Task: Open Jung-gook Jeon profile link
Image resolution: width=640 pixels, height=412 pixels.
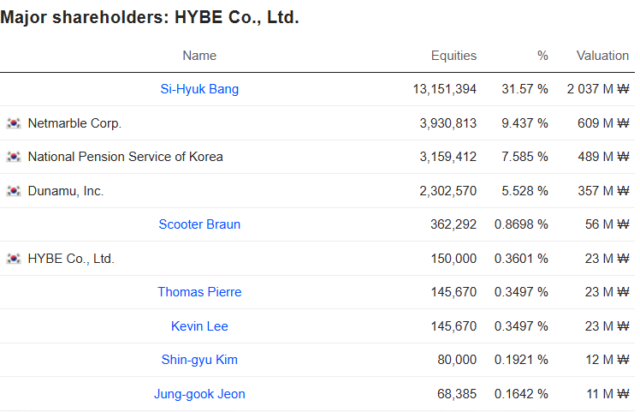Action: pyautogui.click(x=199, y=394)
